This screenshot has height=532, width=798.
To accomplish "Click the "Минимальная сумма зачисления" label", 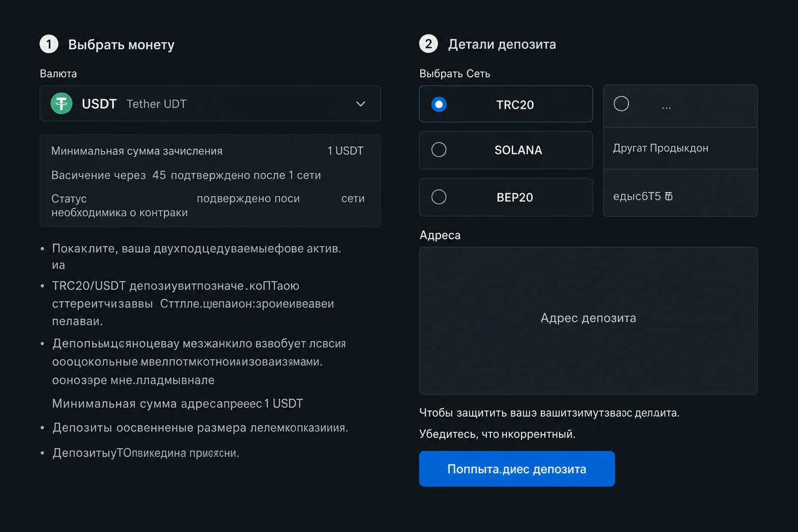I will click(x=137, y=151).
